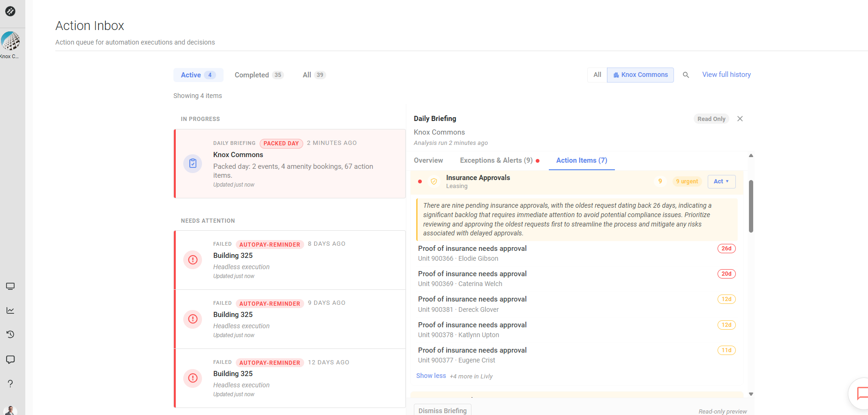The width and height of the screenshot is (868, 415).
Task: Click the 11d age badge
Action: [726, 350]
